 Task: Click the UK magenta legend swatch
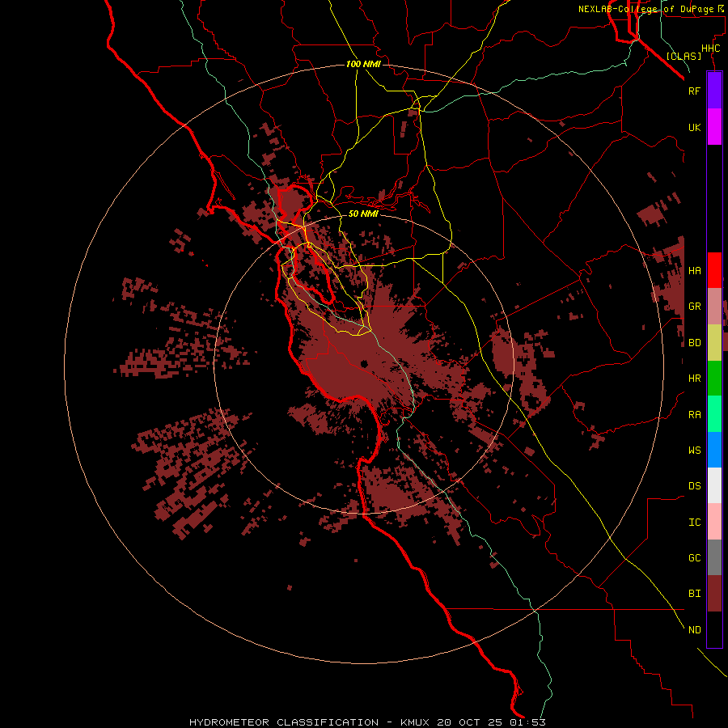pos(714,127)
